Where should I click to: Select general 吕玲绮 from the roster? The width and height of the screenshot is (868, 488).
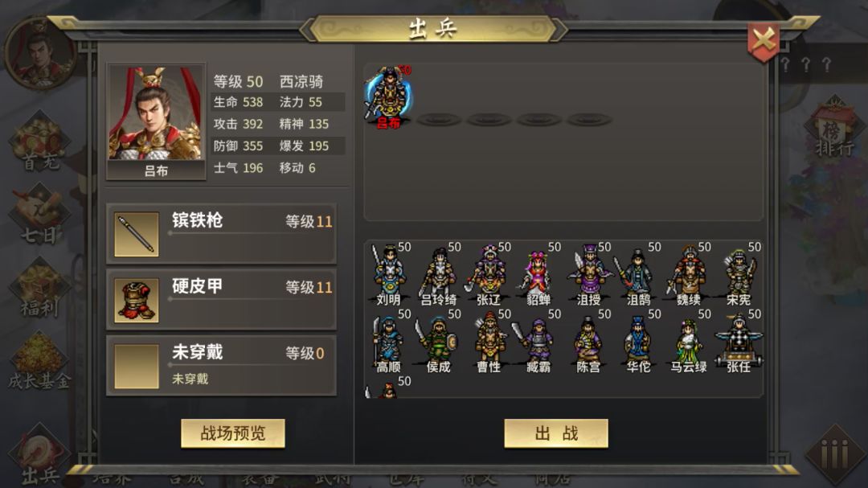click(439, 274)
